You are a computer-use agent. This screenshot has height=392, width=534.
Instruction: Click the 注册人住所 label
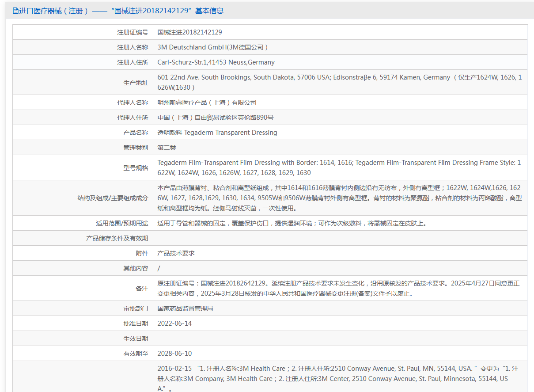(x=133, y=62)
